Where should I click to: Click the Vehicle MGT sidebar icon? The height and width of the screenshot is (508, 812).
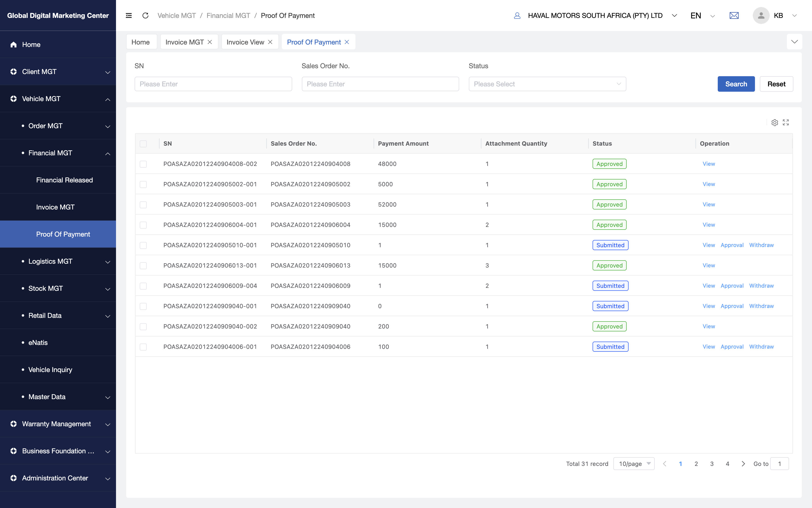pyautogui.click(x=14, y=99)
